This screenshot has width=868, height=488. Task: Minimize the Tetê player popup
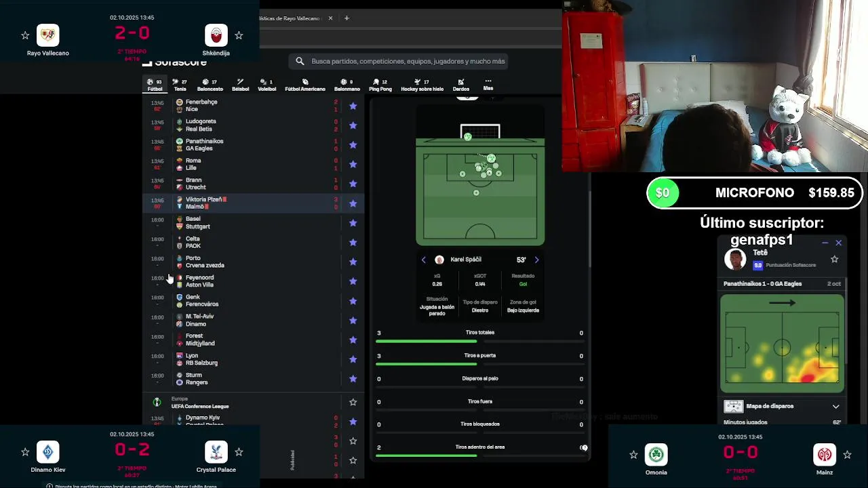click(x=825, y=243)
